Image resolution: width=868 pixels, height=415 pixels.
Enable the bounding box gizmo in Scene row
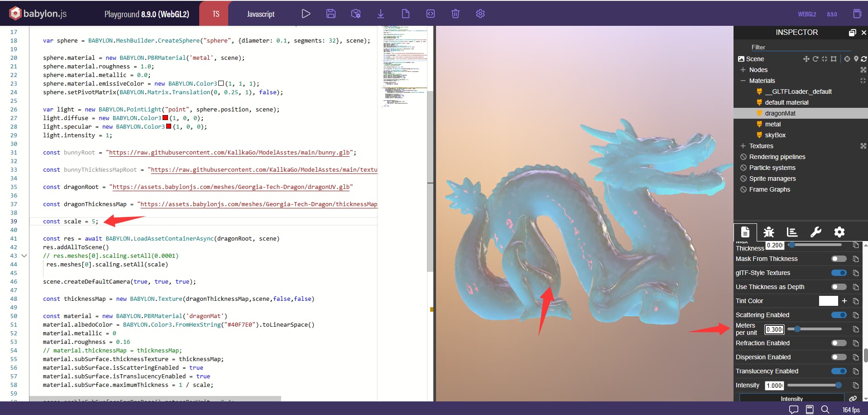[834, 59]
